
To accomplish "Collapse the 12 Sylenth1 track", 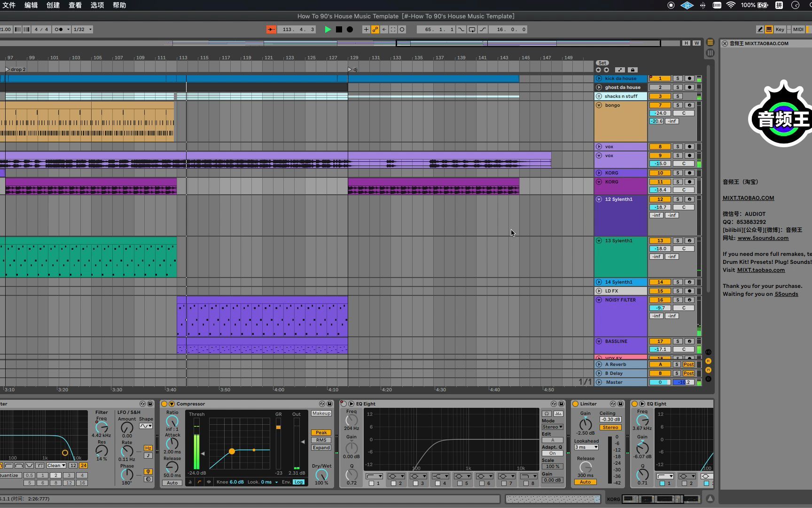I will pyautogui.click(x=599, y=199).
